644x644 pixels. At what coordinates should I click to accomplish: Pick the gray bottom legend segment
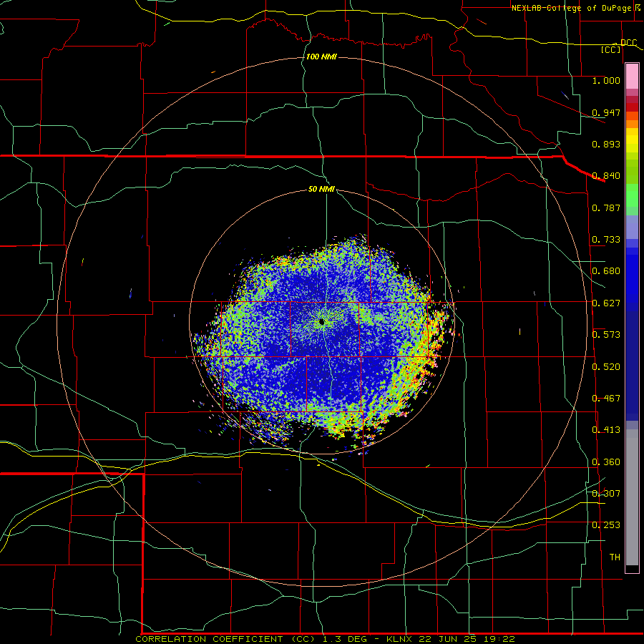pyautogui.click(x=632, y=497)
